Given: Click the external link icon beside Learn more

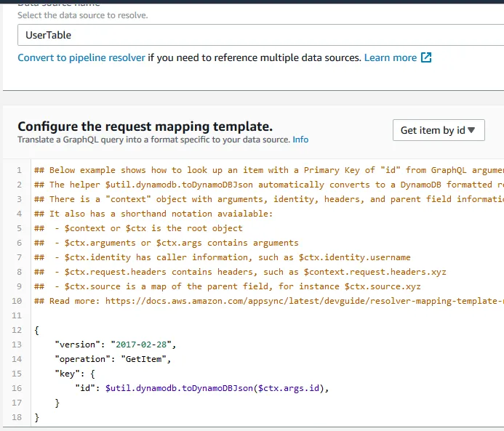Looking at the screenshot, I should coord(427,57).
